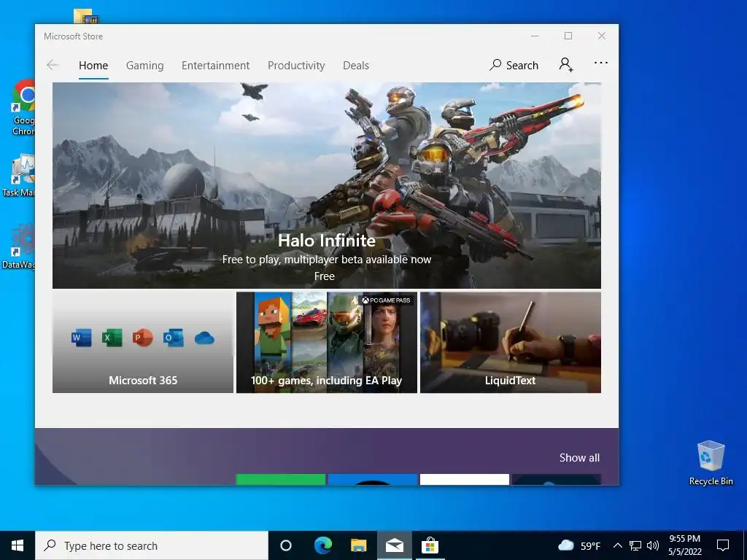Minimize the Microsoft Store window
747x560 pixels.
click(x=535, y=36)
